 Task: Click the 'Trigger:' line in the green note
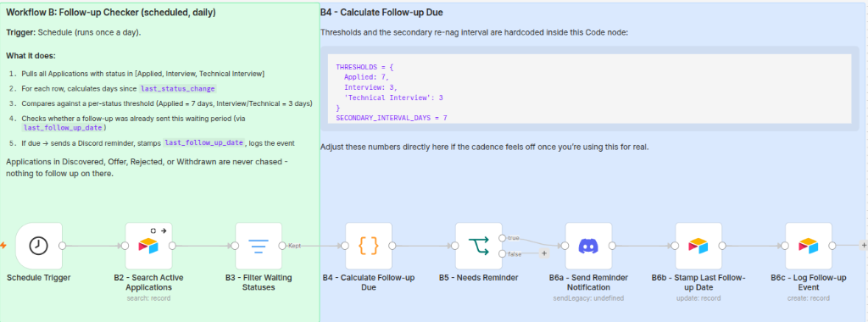coord(74,33)
